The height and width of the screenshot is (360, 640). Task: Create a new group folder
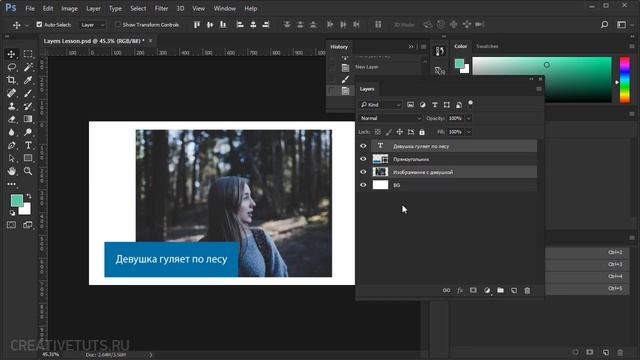point(500,290)
